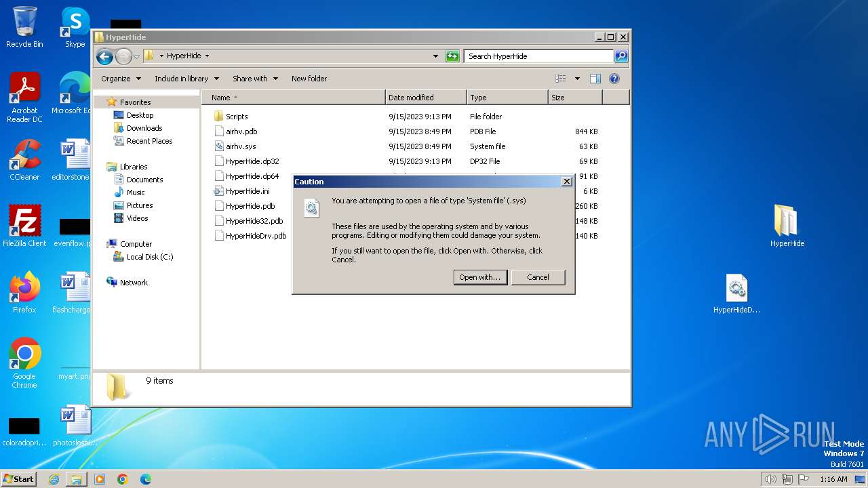The width and height of the screenshot is (868, 488).
Task: Open Internet Explorer from taskbar
Action: (54, 479)
